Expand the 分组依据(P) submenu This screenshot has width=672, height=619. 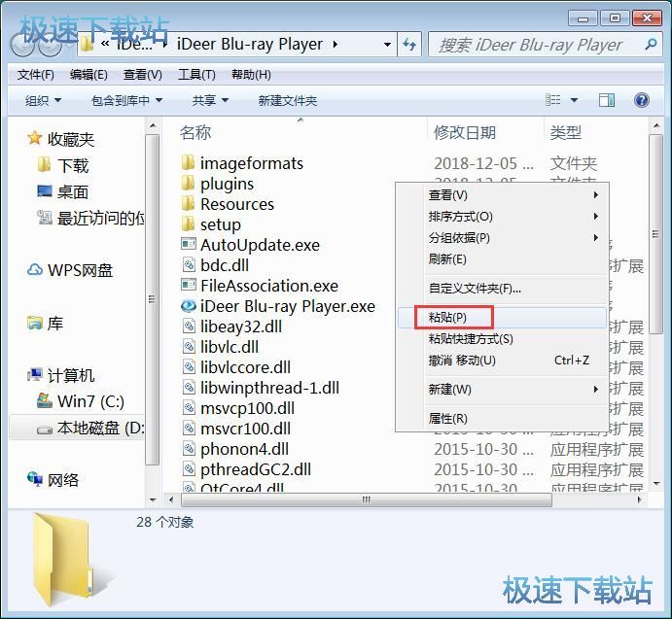(x=502, y=237)
